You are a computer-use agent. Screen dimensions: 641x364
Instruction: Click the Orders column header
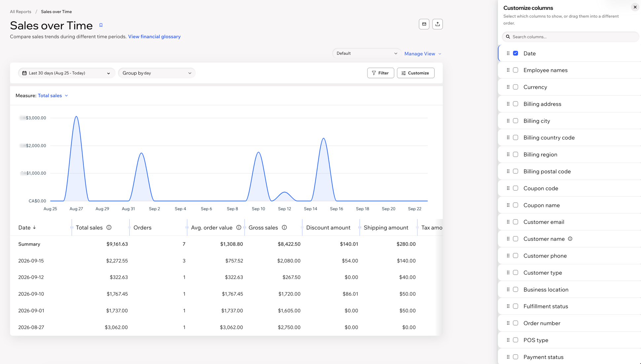tap(142, 228)
